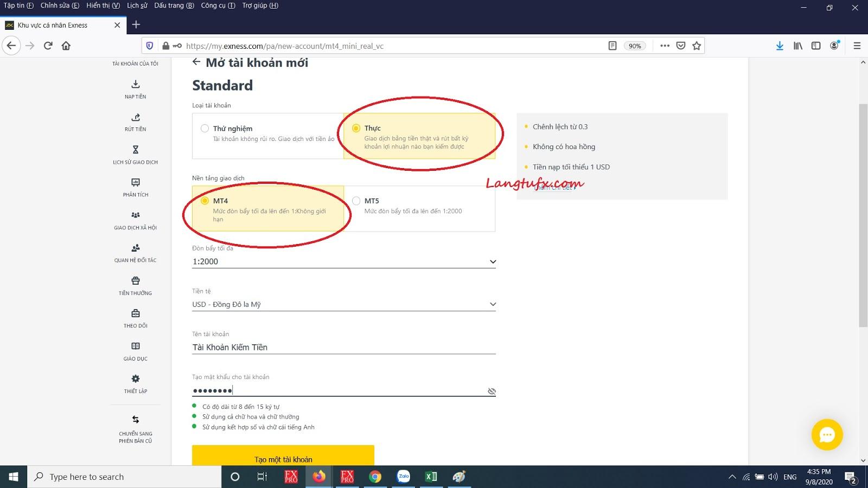Viewport: 868px width, 488px height.
Task: Click Type here to search box
Action: [x=124, y=477]
